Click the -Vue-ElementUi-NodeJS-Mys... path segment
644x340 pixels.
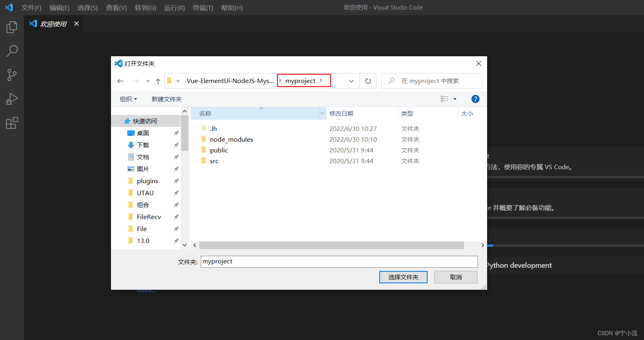tap(229, 81)
